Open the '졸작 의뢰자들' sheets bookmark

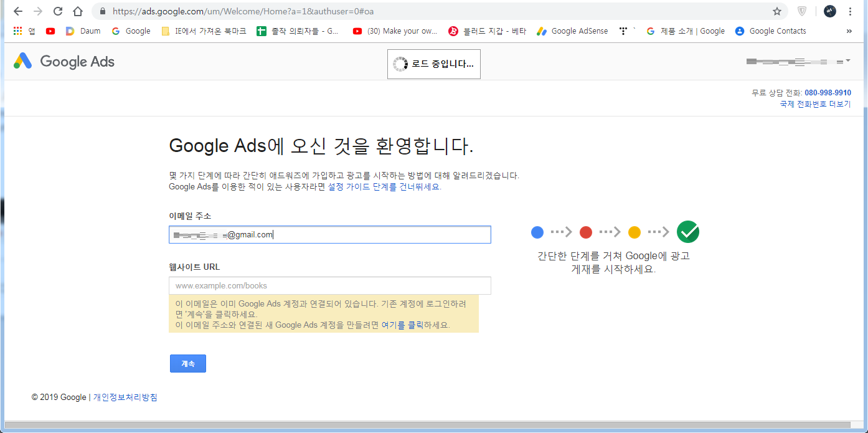coord(298,31)
